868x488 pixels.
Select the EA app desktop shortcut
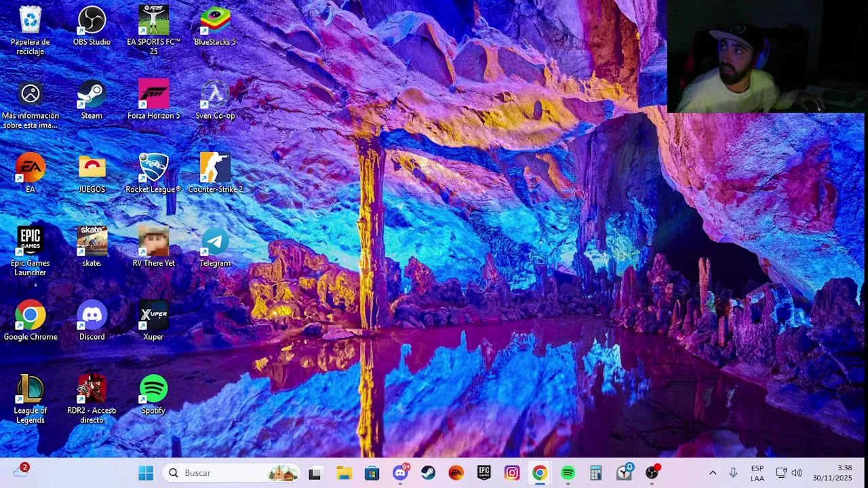pyautogui.click(x=31, y=174)
